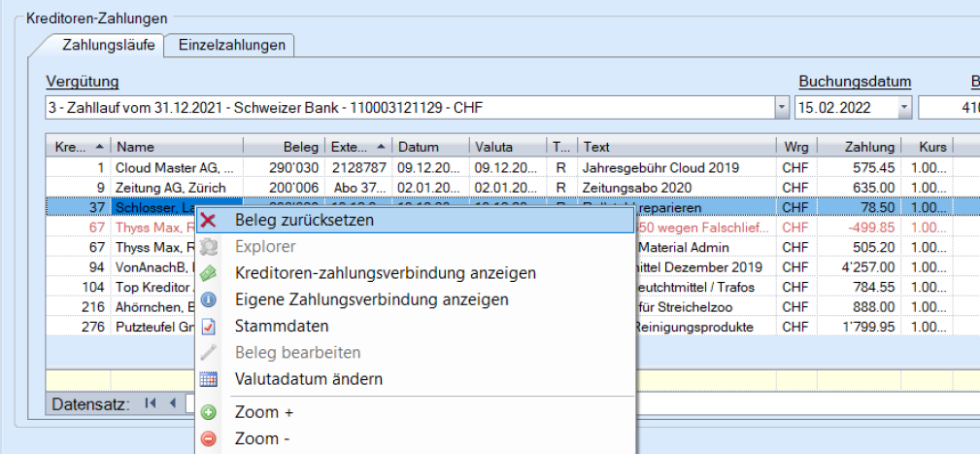Sort by the Datum column header
Viewport: 980px width, 455px height.
click(x=430, y=147)
